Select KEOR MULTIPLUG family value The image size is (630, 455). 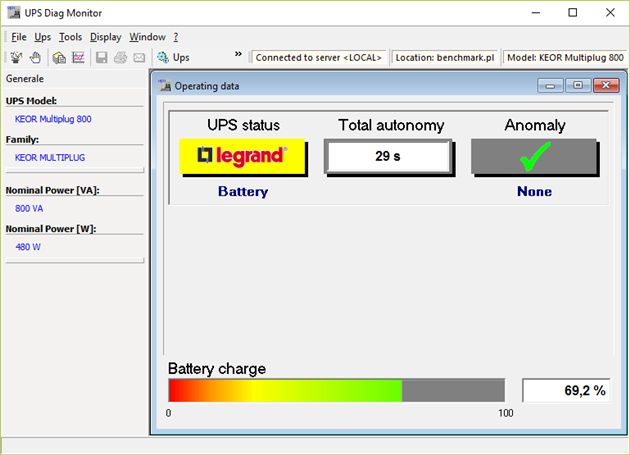(50, 158)
